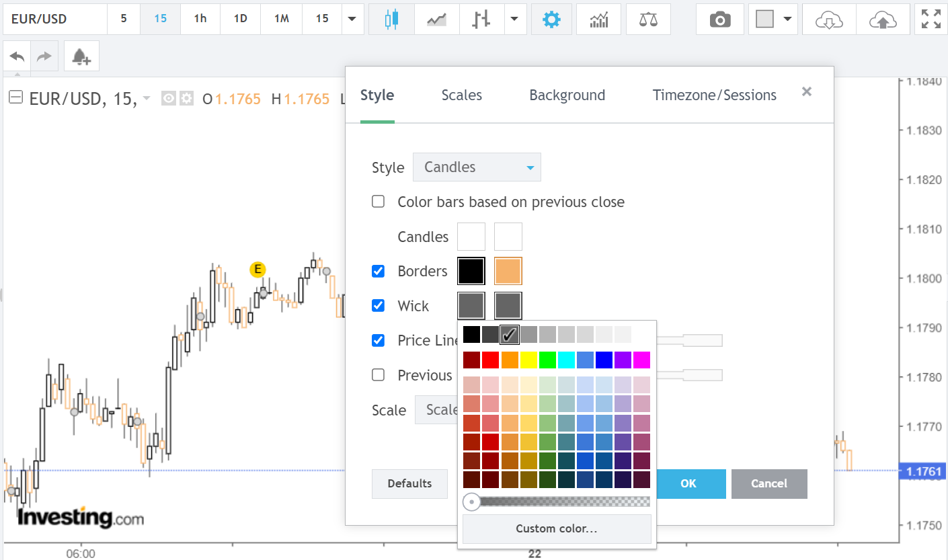Switch to the Scales tab
This screenshot has width=948, height=560.
(462, 95)
